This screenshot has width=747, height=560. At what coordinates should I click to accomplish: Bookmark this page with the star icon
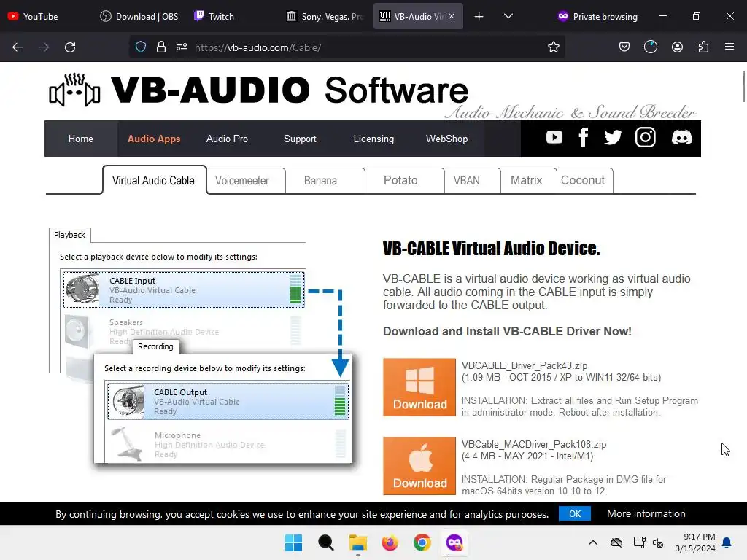553,47
